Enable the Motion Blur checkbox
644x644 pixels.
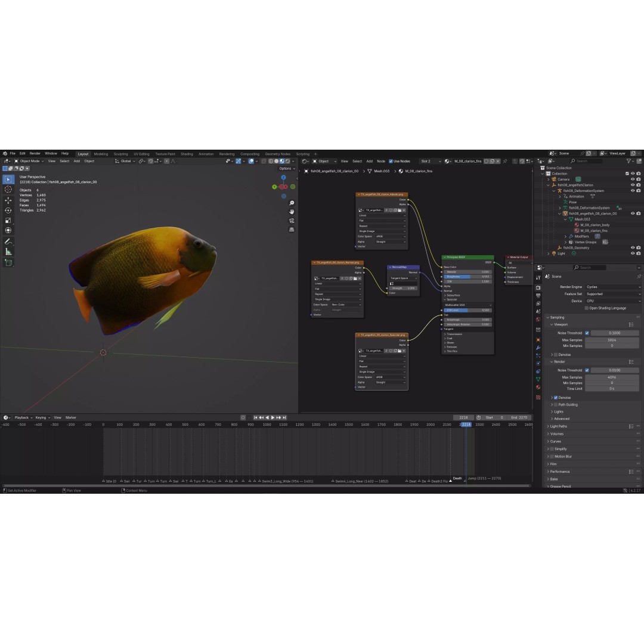[552, 456]
